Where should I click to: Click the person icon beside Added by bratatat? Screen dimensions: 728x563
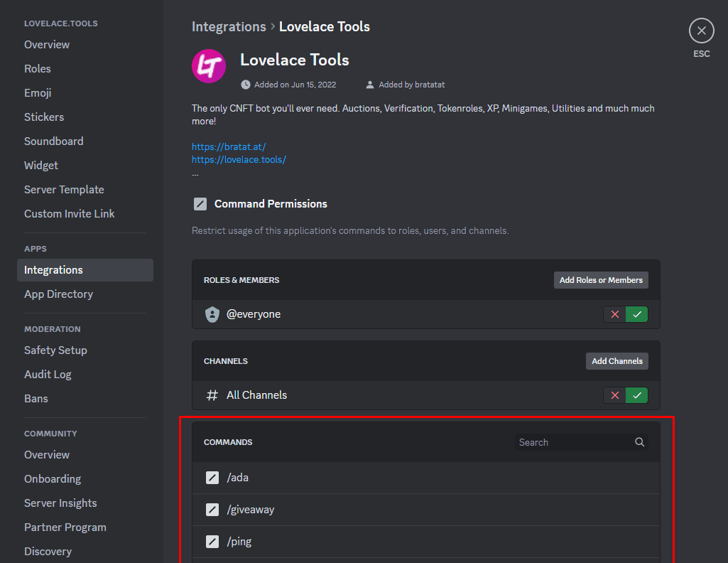pos(369,85)
